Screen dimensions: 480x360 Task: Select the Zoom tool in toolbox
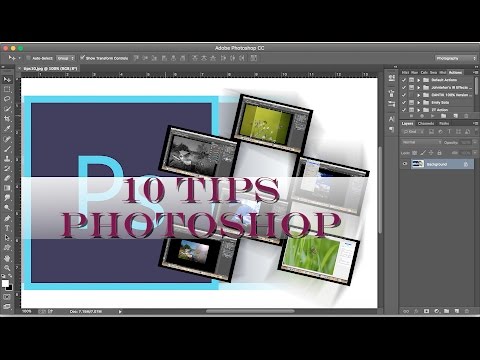click(x=7, y=268)
